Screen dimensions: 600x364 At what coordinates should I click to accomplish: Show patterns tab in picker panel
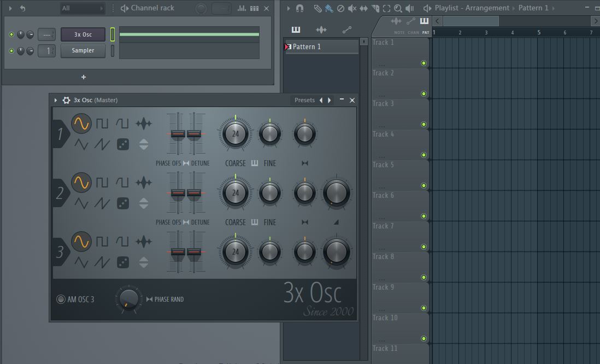[x=296, y=30]
